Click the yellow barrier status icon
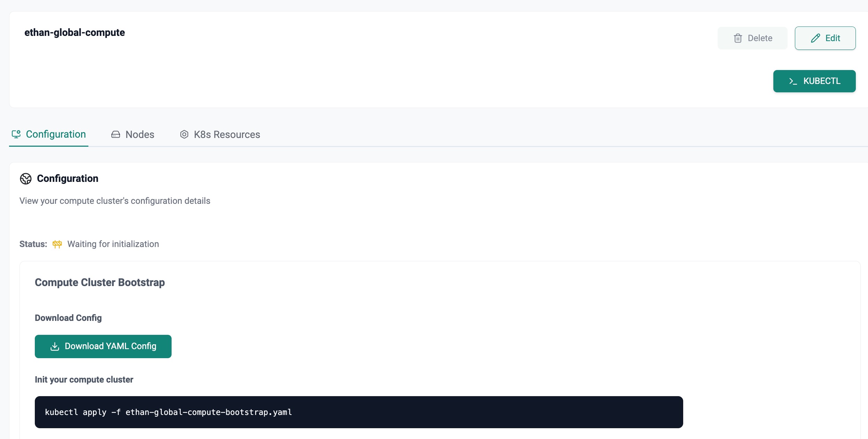The image size is (868, 439). (x=57, y=244)
